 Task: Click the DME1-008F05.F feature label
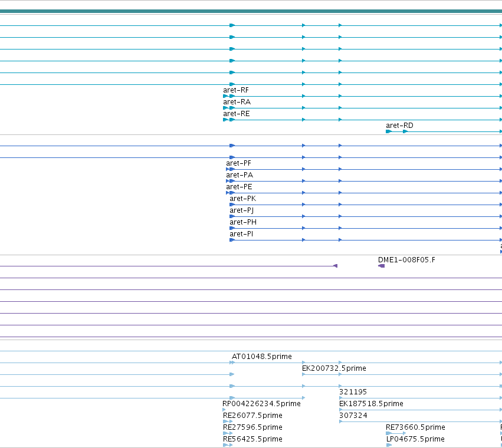click(406, 260)
